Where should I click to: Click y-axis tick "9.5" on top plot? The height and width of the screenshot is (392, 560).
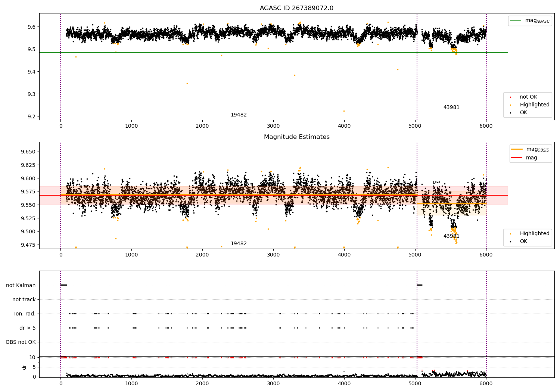point(32,49)
